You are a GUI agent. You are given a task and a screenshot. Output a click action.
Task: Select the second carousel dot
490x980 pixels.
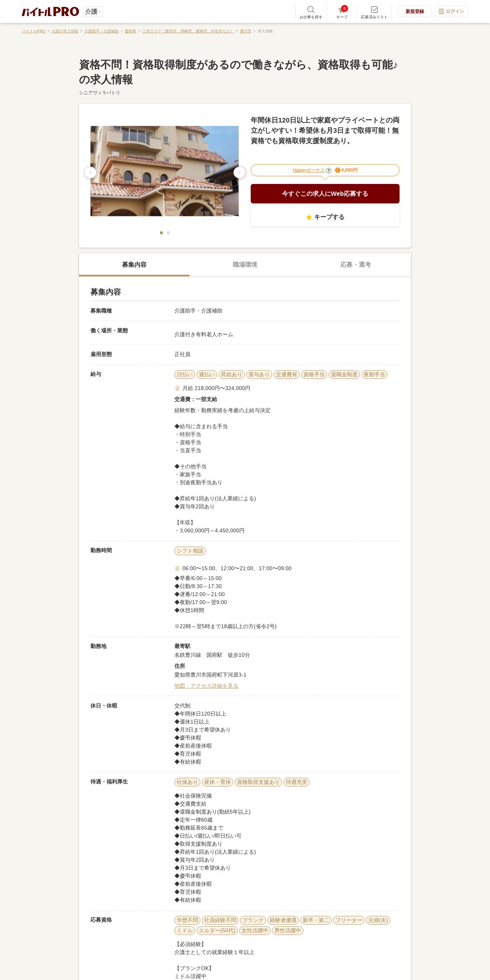168,233
